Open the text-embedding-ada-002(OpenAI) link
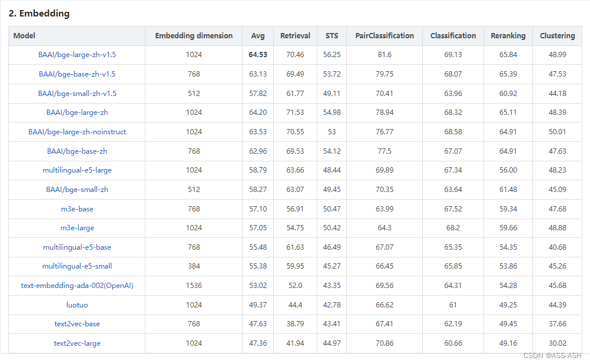 [77, 285]
